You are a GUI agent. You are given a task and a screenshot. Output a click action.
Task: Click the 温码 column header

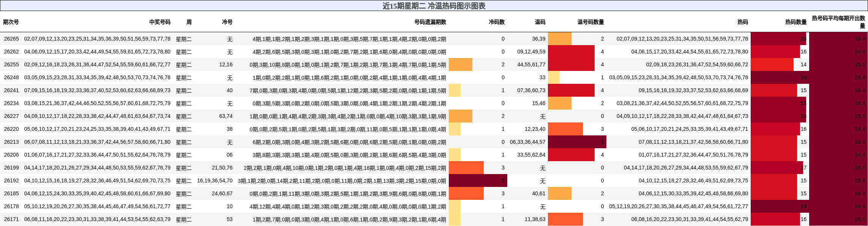[540, 22]
